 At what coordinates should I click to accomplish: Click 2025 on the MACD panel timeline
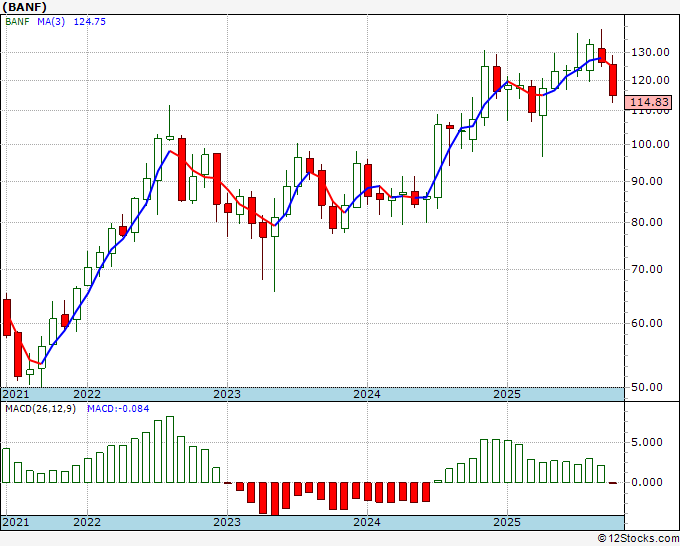[x=507, y=522]
